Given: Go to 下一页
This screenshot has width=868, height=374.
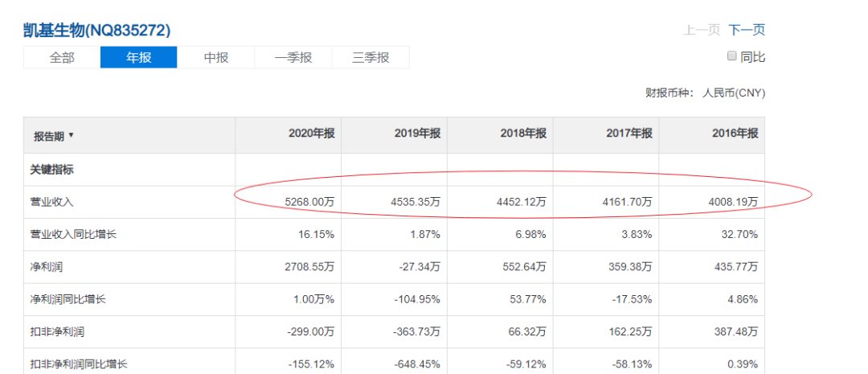Looking at the screenshot, I should click(746, 30).
